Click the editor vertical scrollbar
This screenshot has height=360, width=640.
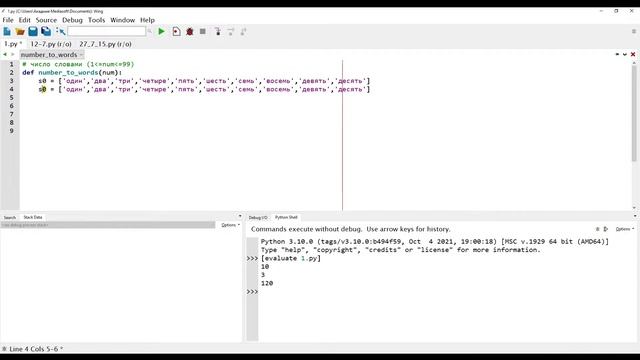click(x=634, y=112)
